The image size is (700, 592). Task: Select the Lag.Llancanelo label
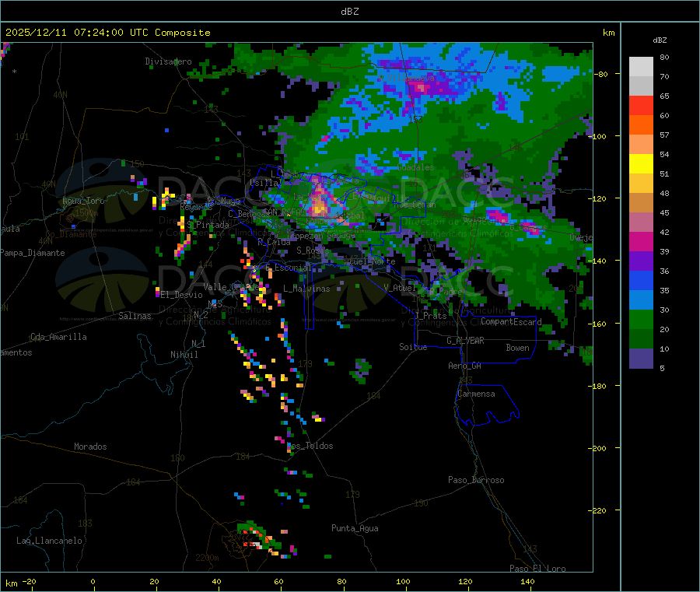(49, 541)
